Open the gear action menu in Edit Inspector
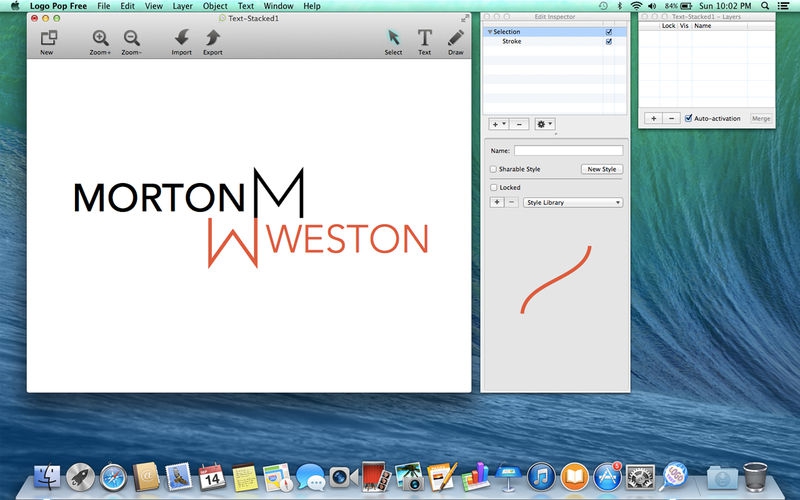The height and width of the screenshot is (500, 800). 544,124
